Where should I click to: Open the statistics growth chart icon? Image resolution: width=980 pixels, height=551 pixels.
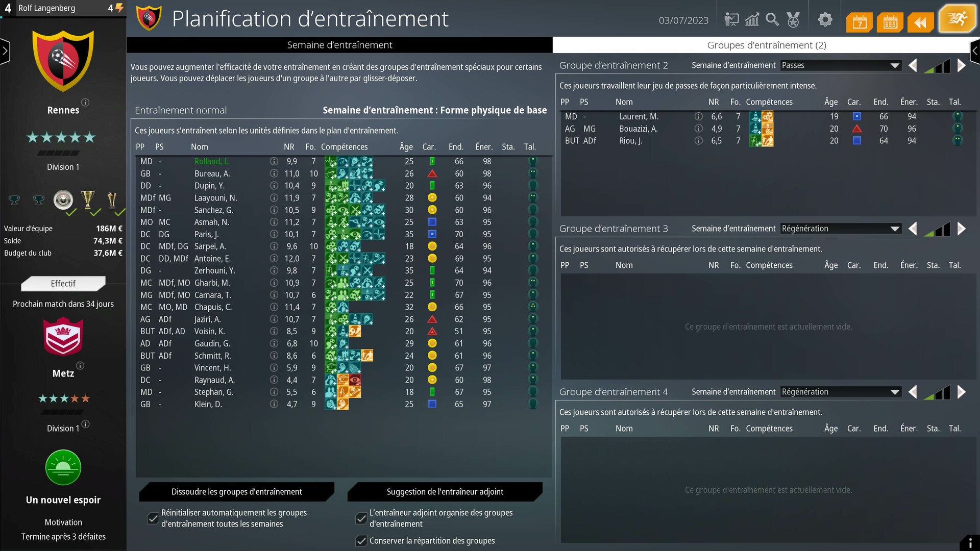752,20
